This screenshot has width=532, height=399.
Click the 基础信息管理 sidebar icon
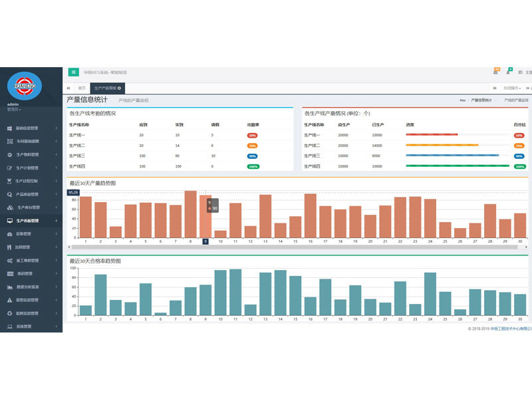tap(9, 128)
